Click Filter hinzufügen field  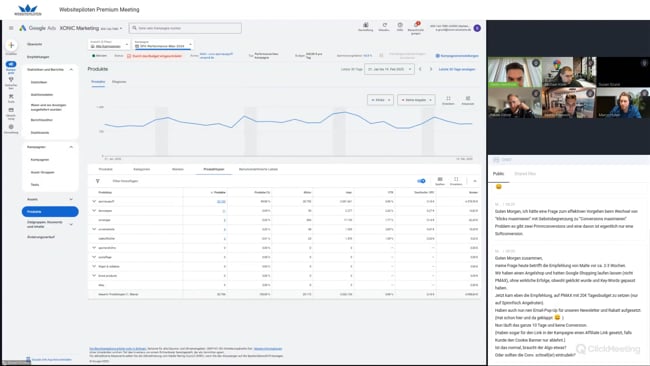[x=125, y=181]
